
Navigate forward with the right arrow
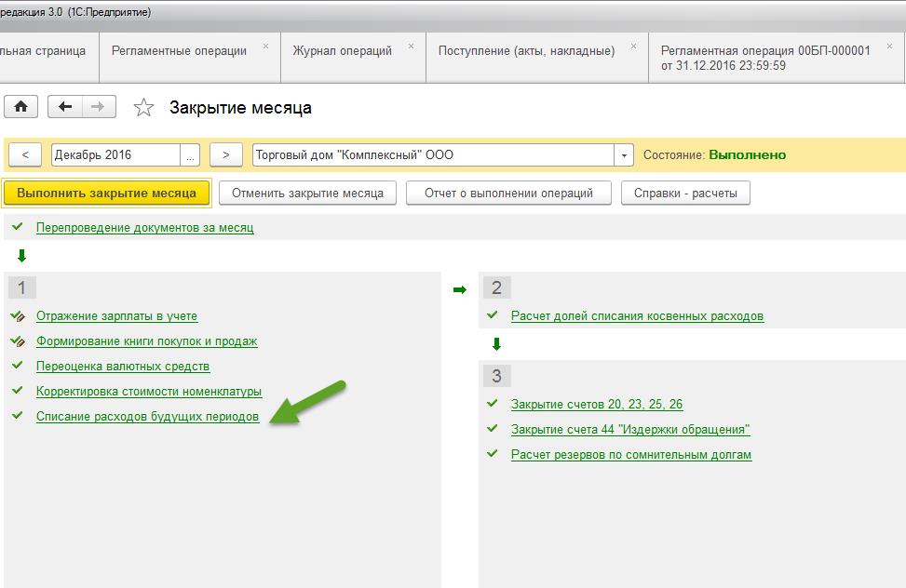coord(99,107)
